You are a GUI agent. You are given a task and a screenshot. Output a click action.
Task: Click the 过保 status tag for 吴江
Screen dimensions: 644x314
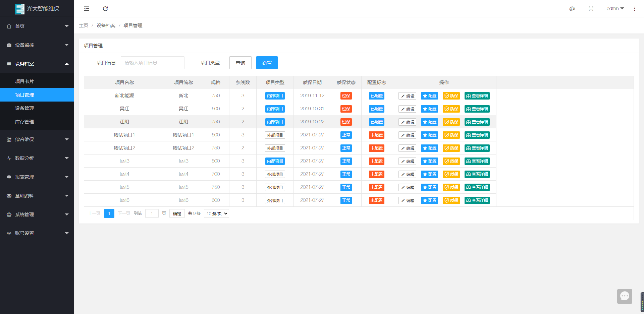346,109
